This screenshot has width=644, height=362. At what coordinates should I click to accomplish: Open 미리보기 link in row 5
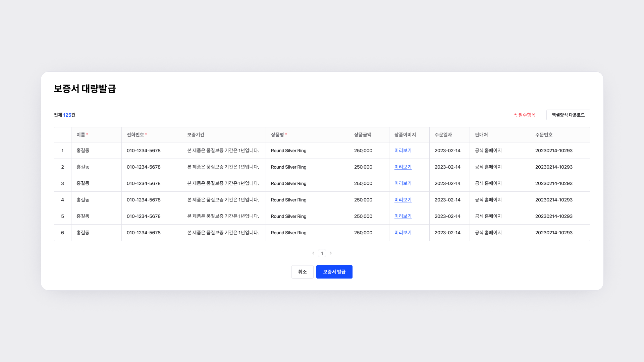[403, 216]
